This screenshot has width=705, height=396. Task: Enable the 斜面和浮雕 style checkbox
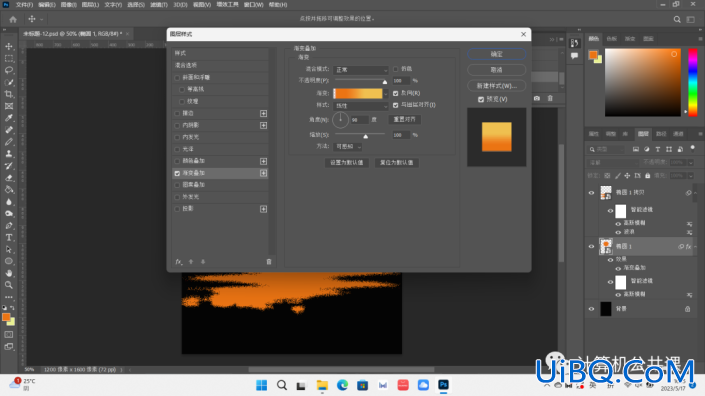coord(177,78)
